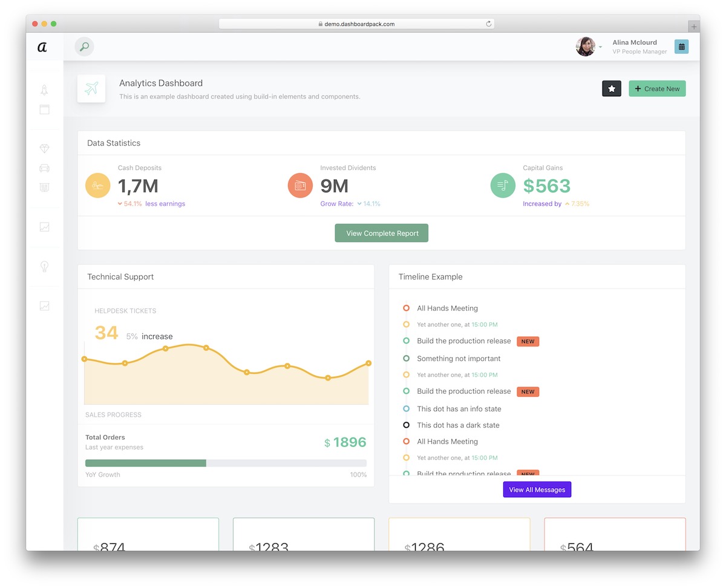Click the car icon in sidebar

pos(44,168)
